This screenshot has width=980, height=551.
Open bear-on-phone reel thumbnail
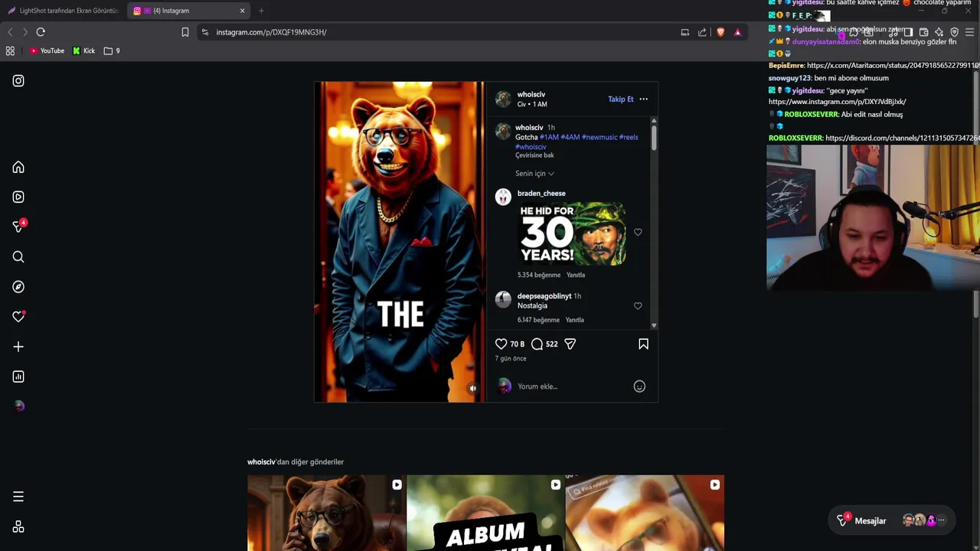tap(326, 513)
